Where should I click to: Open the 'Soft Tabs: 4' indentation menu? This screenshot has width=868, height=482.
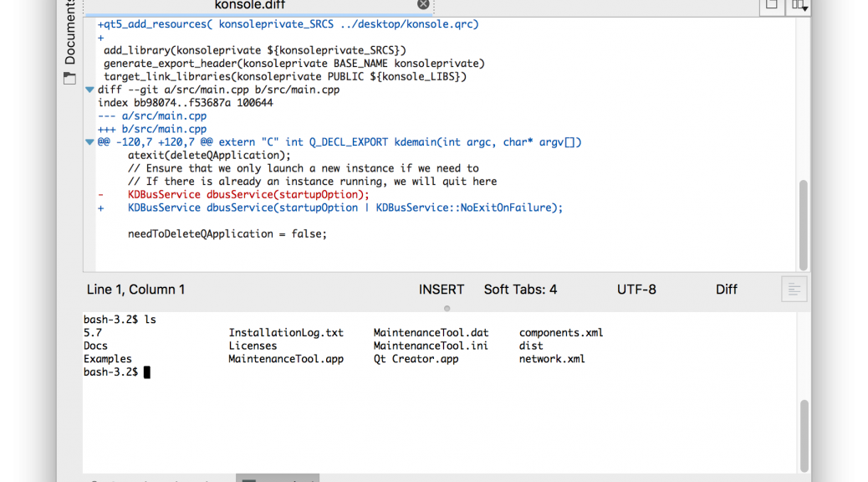[x=520, y=290]
